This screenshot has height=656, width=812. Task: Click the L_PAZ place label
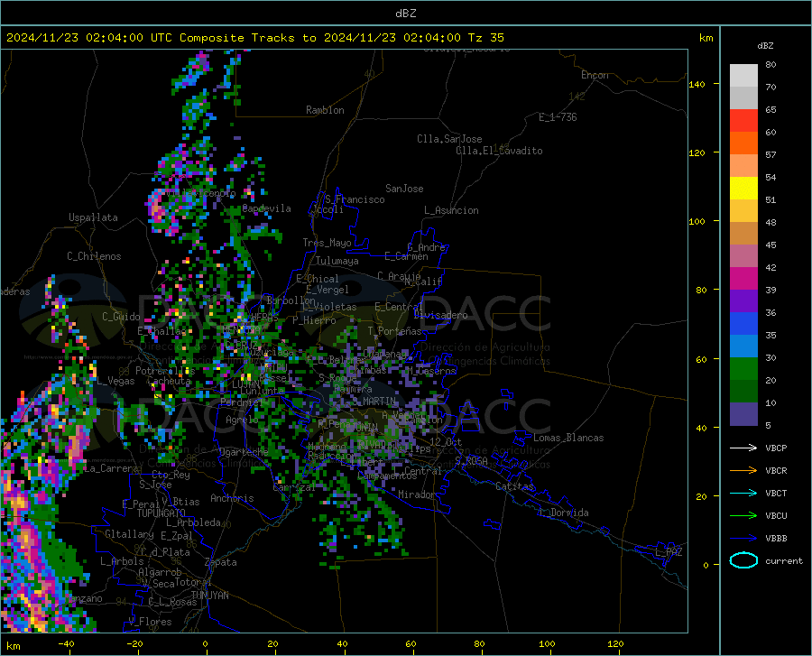coord(669,552)
